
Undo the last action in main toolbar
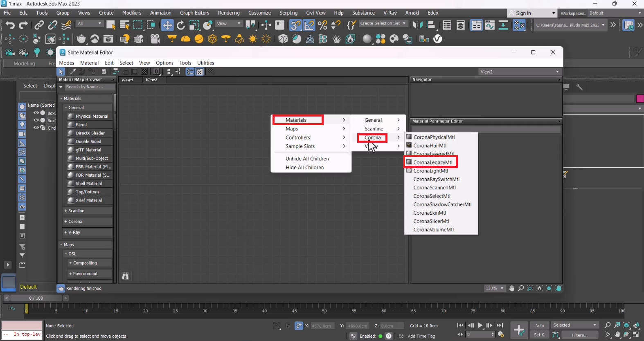click(10, 25)
